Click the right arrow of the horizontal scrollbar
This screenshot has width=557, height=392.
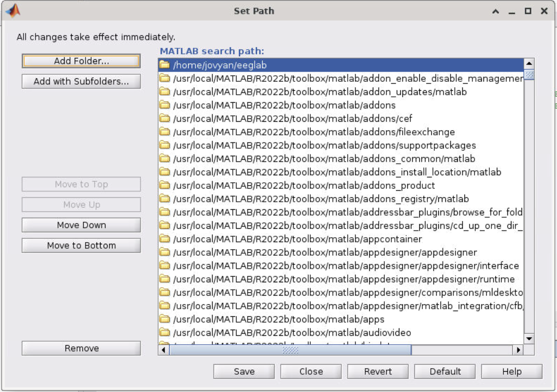[x=518, y=350]
